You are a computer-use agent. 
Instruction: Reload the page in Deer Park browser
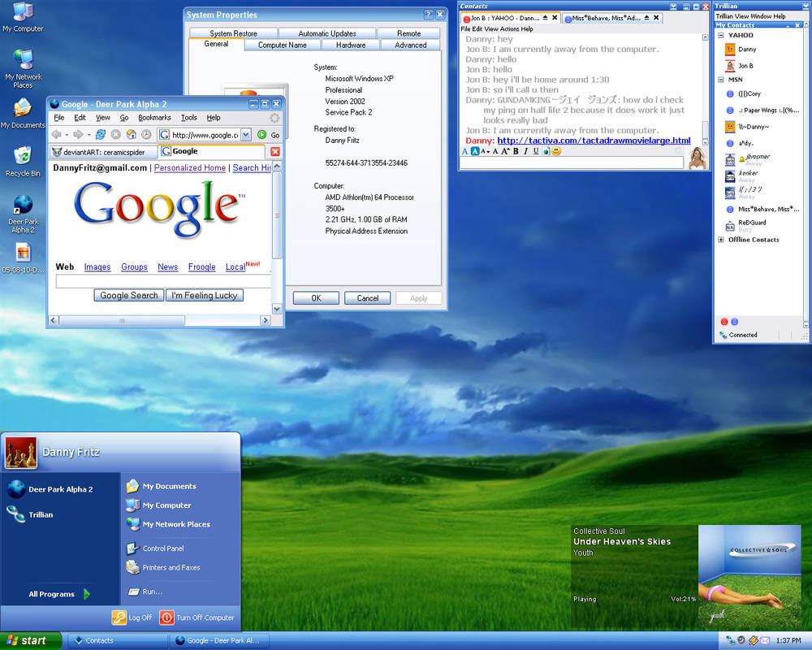click(x=101, y=135)
